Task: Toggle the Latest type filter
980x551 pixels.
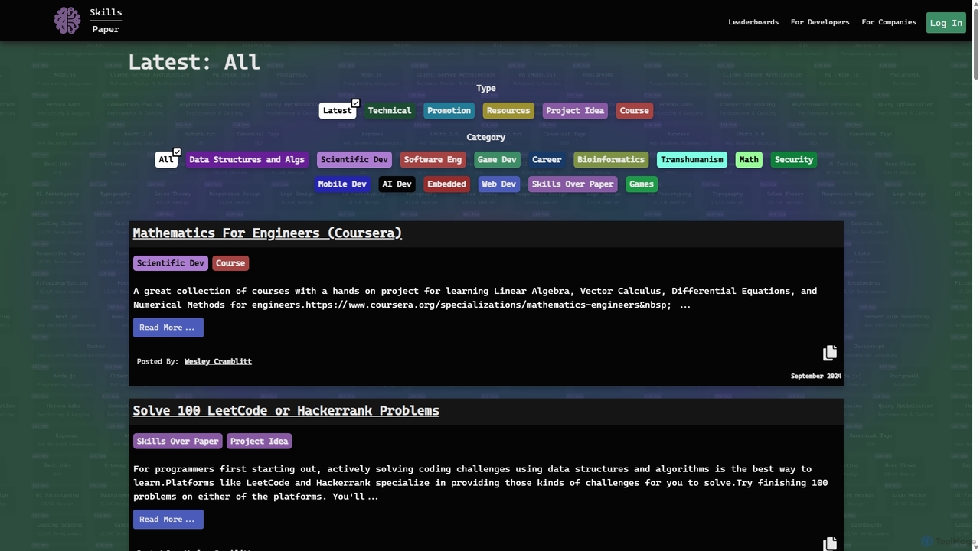Action: pos(338,110)
